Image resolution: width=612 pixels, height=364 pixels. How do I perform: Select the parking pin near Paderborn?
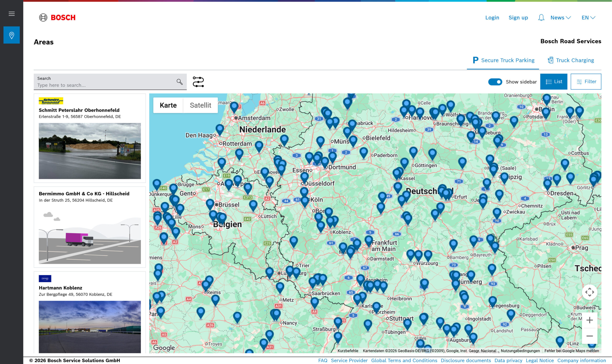click(364, 153)
